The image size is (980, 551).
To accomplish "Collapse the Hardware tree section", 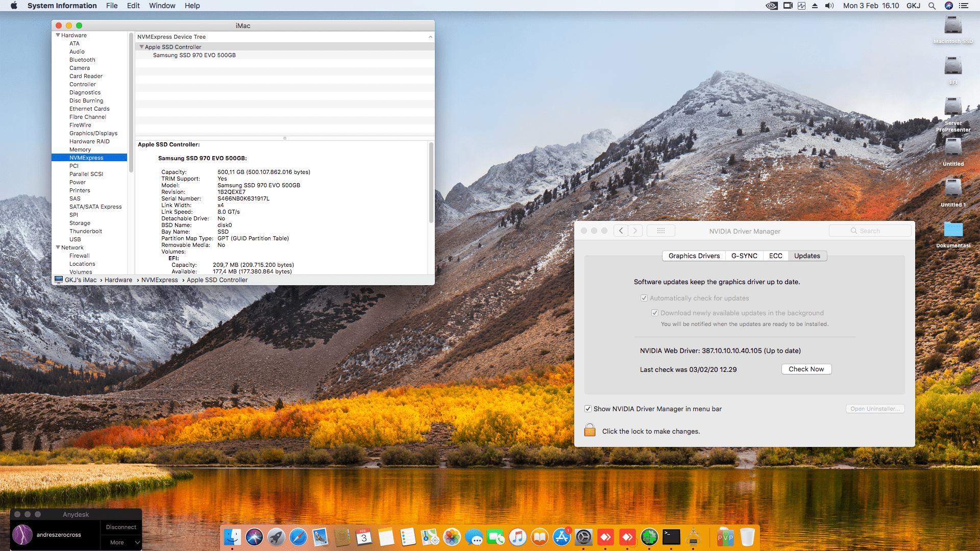I will tap(58, 35).
